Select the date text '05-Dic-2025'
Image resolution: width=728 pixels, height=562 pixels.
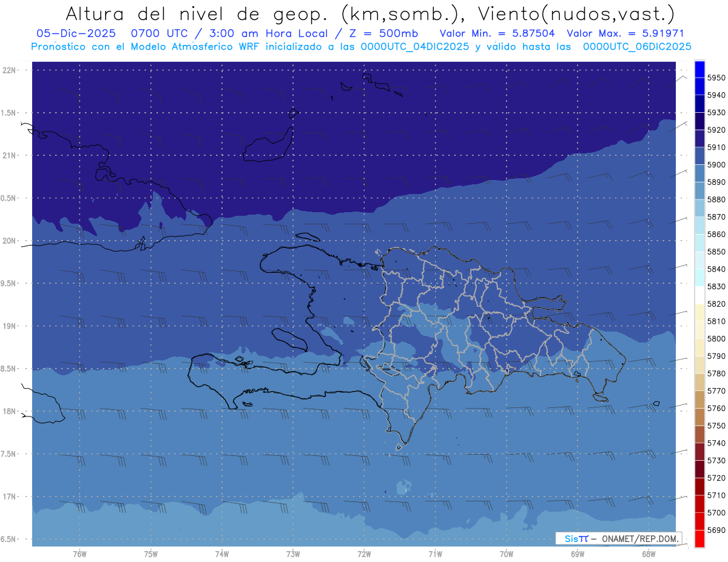pyautogui.click(x=76, y=33)
